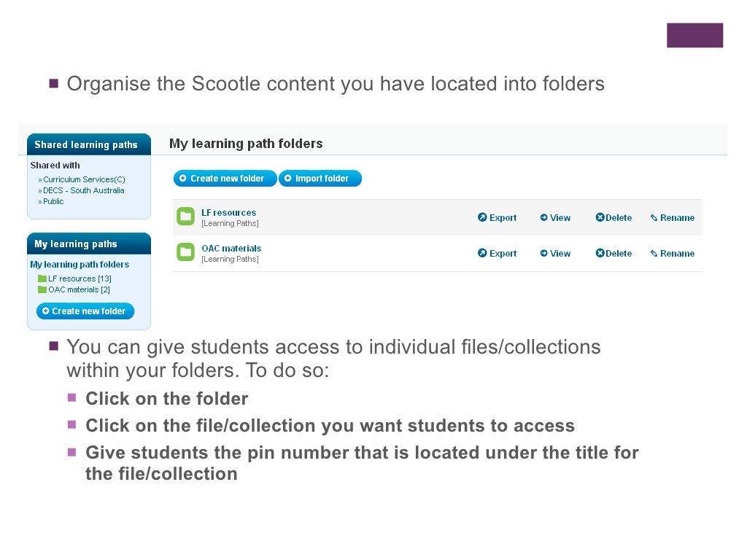Click the Import folder button
This screenshot has height=560, width=747.
pos(320,179)
